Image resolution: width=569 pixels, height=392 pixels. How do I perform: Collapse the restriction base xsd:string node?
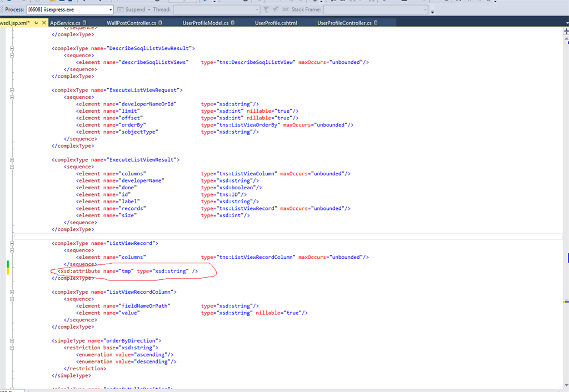pos(12,348)
